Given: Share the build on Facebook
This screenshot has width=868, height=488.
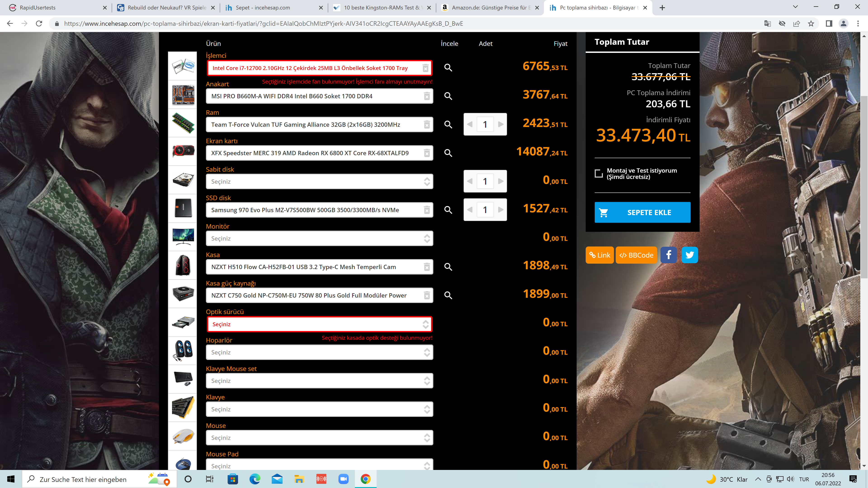Looking at the screenshot, I should coord(669,255).
